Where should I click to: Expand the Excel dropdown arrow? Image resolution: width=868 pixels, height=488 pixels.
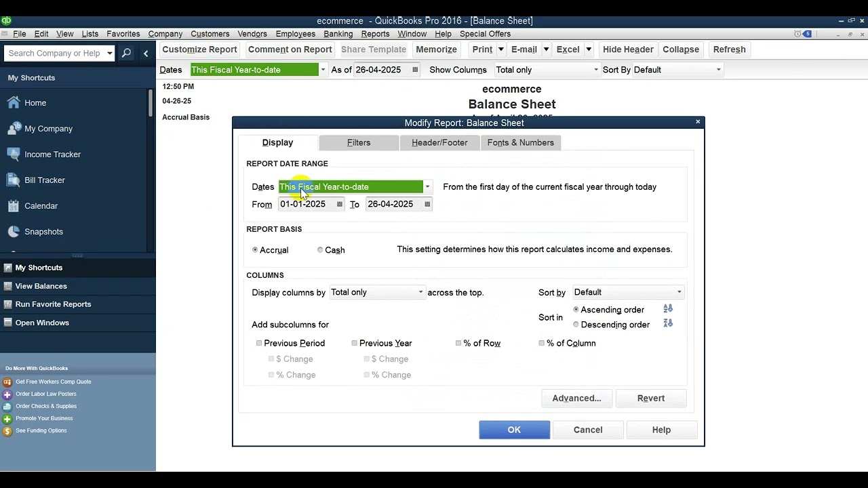pos(589,49)
